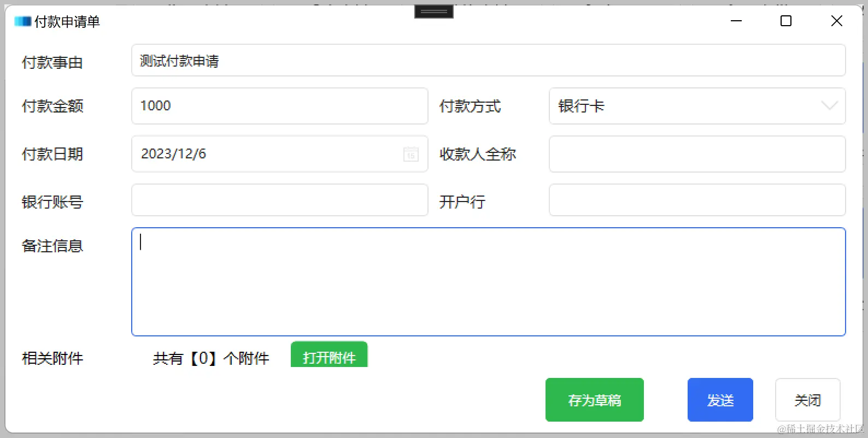This screenshot has height=438, width=868.
Task: Click the 收款人全称 input field
Action: (x=697, y=154)
